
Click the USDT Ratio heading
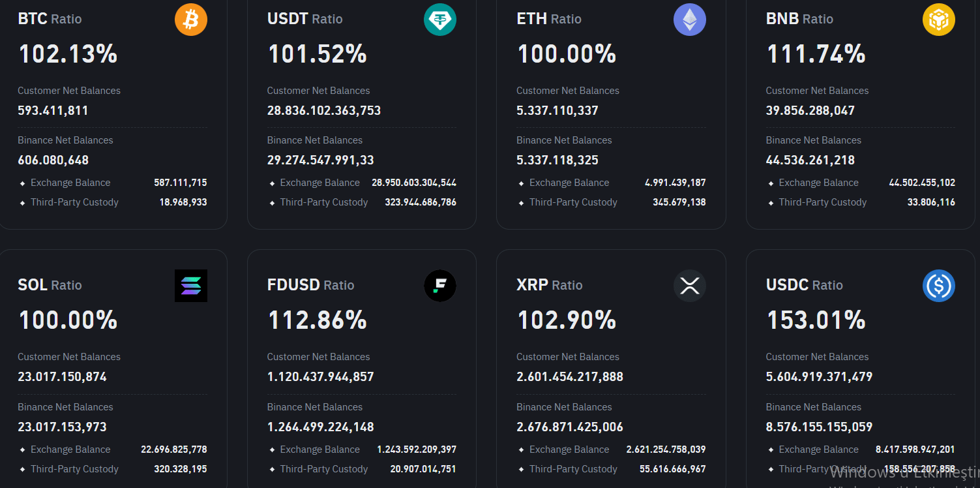point(304,19)
